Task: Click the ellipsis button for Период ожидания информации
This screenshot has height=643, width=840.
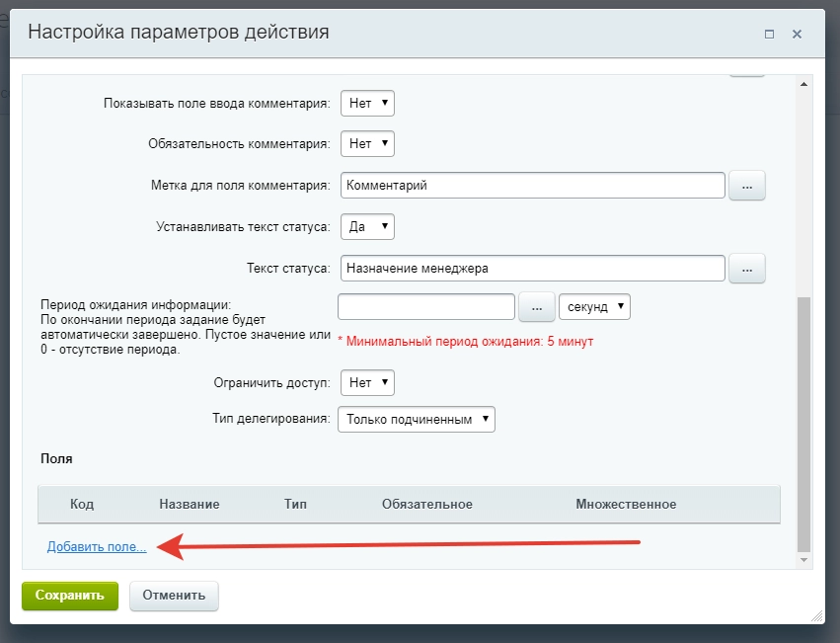Action: 536,306
